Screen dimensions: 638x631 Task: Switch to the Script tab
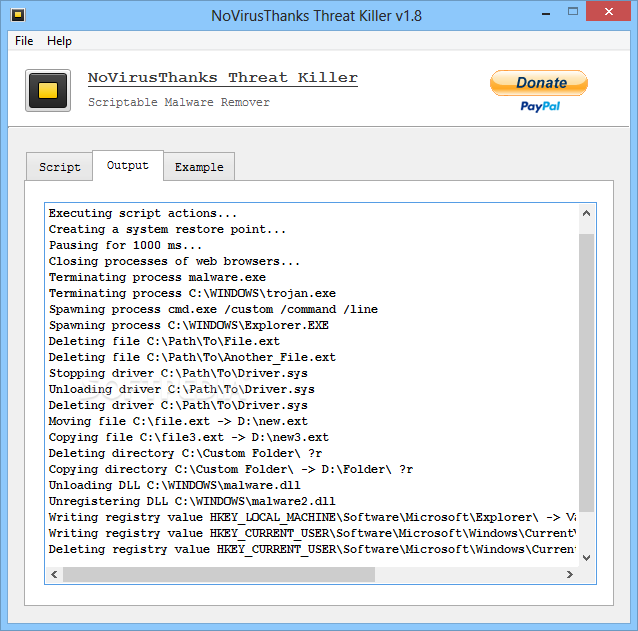point(59,167)
